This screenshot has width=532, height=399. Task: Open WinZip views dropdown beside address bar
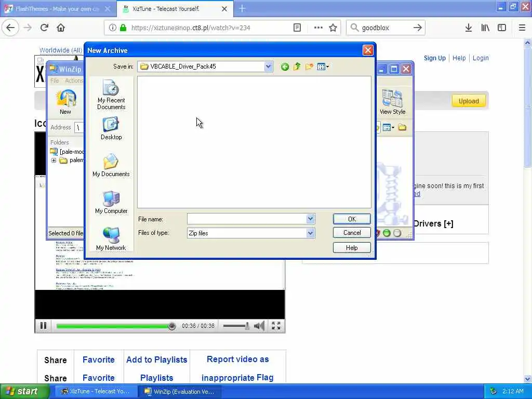[389, 128]
